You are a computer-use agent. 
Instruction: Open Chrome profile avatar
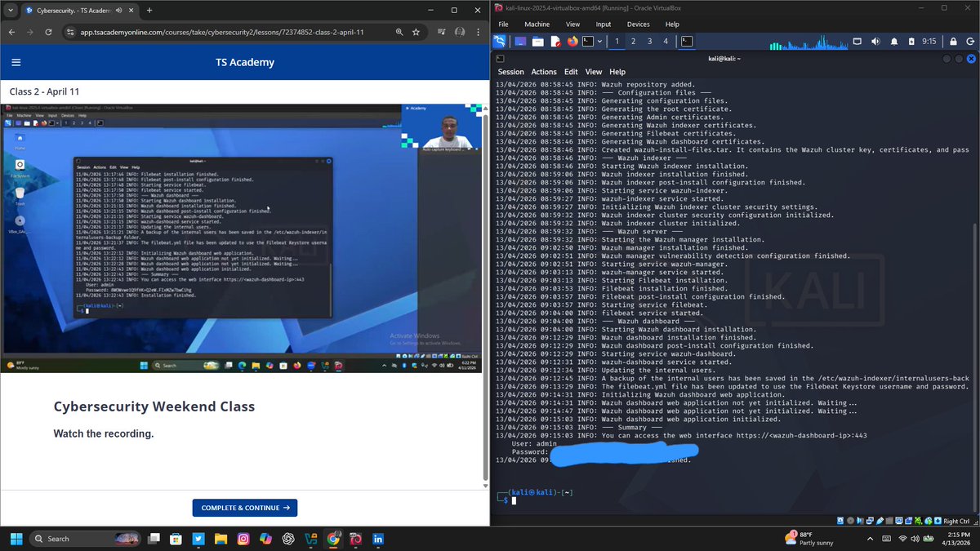(460, 32)
